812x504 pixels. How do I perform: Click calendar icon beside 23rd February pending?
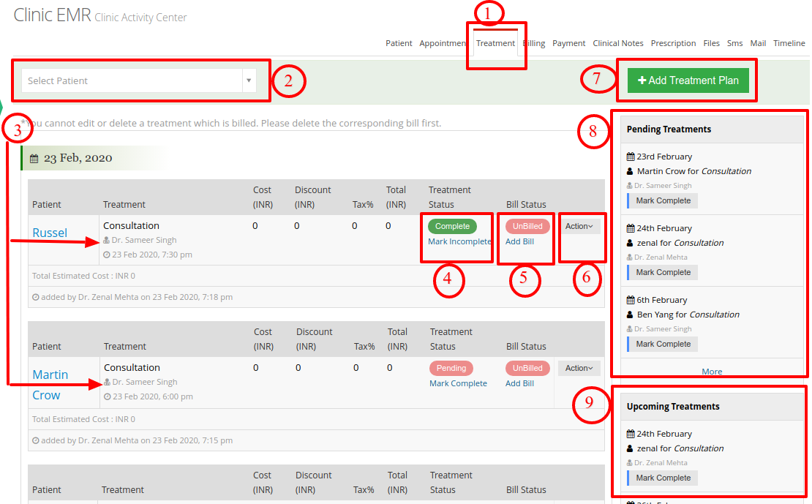pyautogui.click(x=631, y=157)
